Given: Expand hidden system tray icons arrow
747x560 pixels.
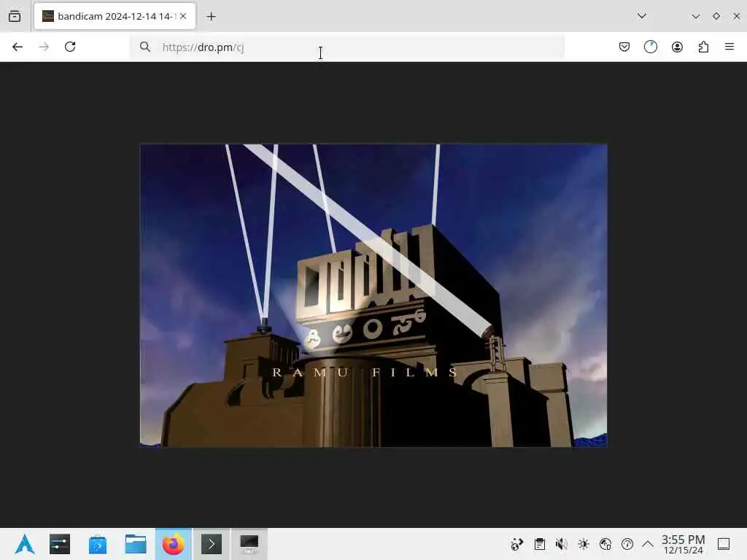Looking at the screenshot, I should (x=648, y=544).
